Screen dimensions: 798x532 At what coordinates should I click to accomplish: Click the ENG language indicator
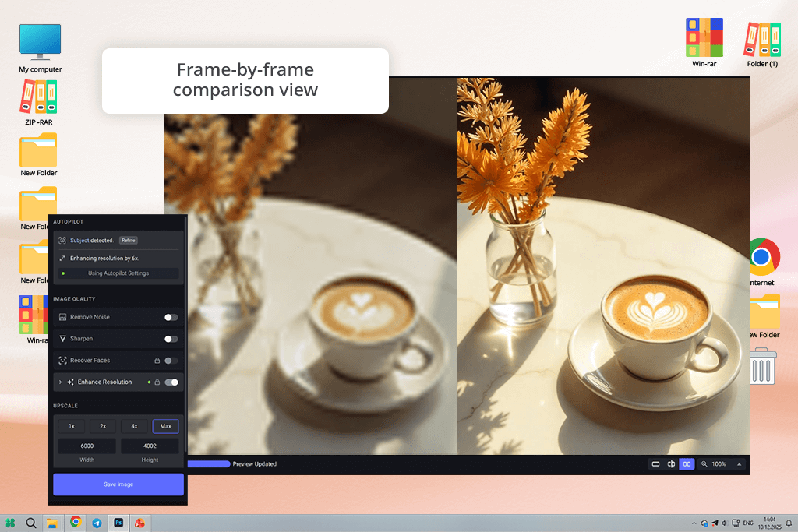click(x=748, y=523)
